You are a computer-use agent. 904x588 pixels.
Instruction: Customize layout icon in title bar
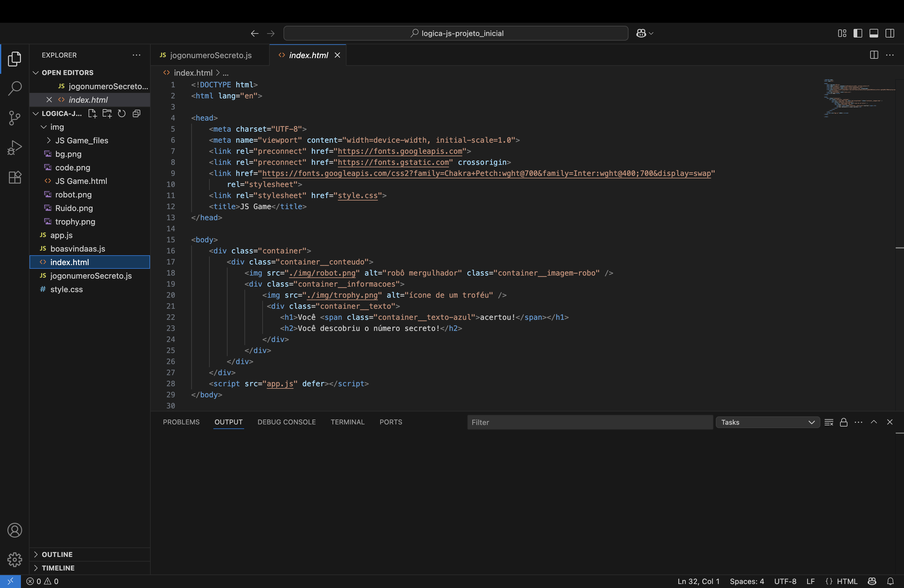point(842,34)
